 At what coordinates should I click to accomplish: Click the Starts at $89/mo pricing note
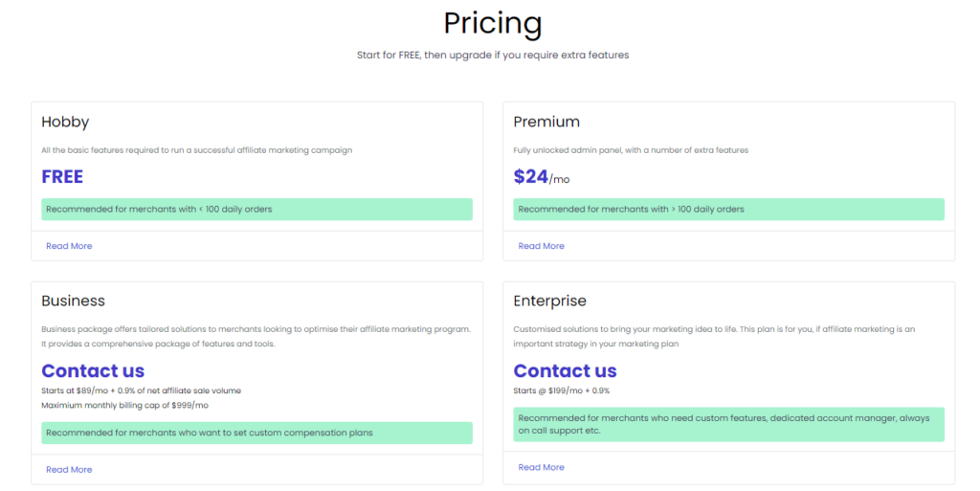coord(142,391)
